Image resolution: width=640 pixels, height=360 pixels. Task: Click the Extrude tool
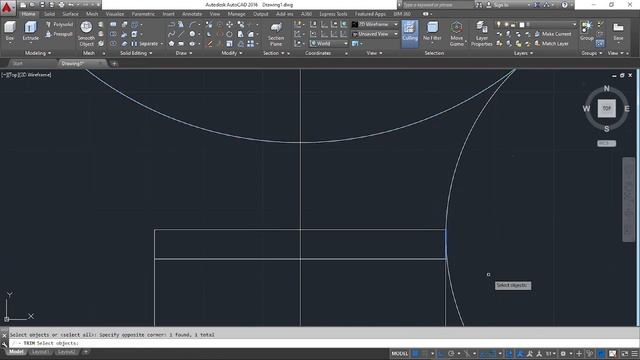click(x=31, y=31)
